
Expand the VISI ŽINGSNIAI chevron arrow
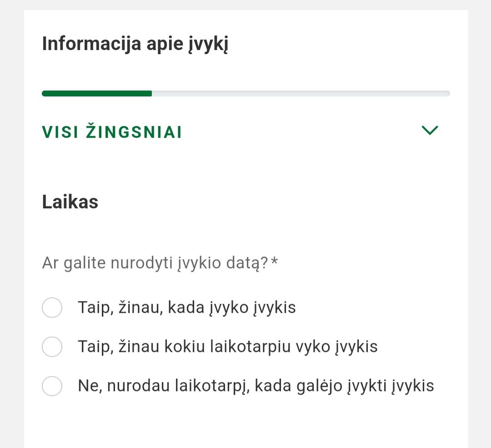click(430, 131)
